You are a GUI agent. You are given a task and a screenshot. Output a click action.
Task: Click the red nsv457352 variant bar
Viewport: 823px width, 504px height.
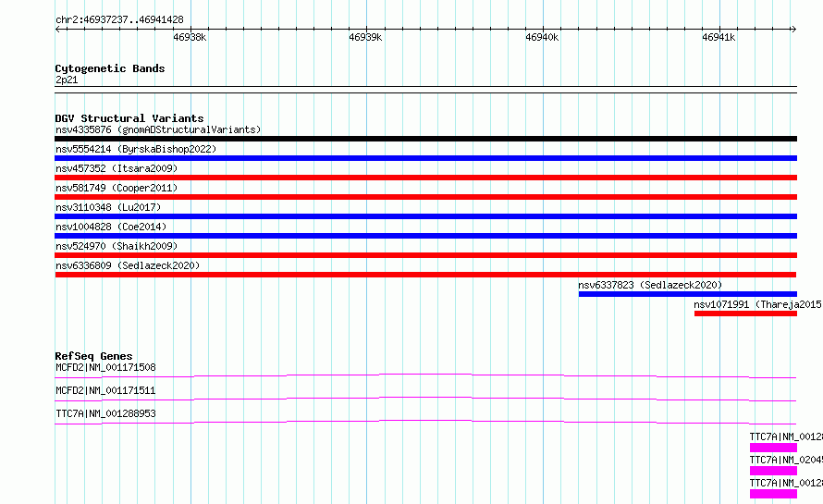(425, 178)
